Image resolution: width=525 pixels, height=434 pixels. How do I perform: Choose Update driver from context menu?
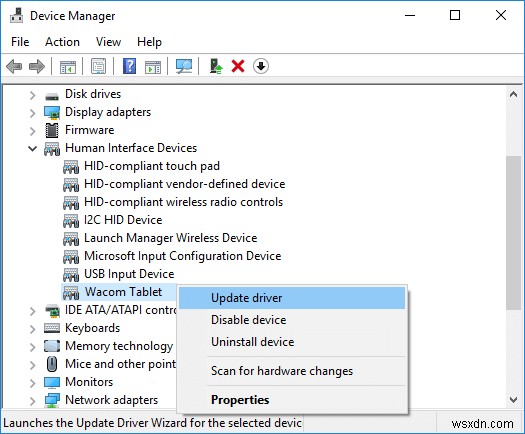tap(292, 298)
